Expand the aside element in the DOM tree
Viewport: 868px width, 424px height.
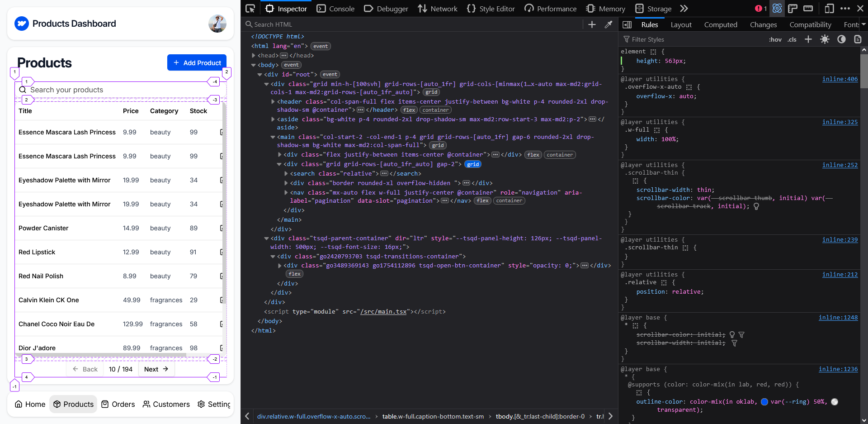[273, 119]
